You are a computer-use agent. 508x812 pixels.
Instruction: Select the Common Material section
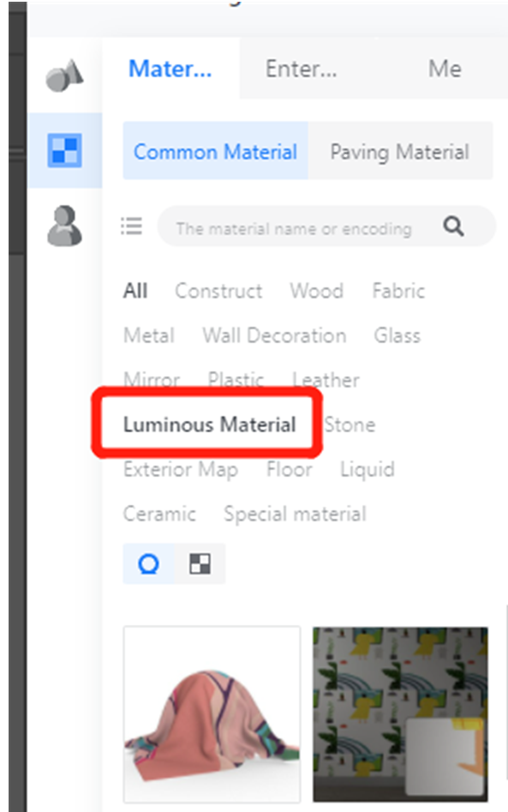click(216, 151)
